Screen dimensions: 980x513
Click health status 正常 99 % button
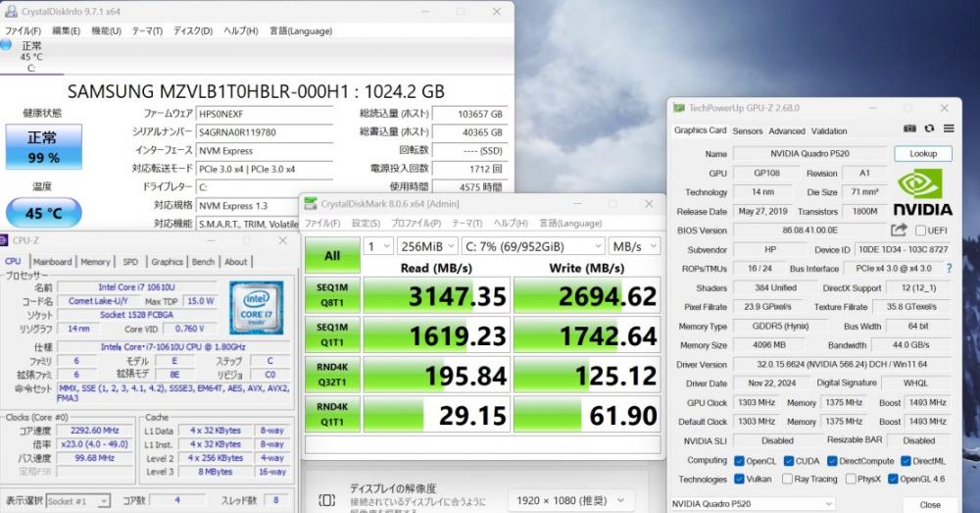[x=44, y=146]
